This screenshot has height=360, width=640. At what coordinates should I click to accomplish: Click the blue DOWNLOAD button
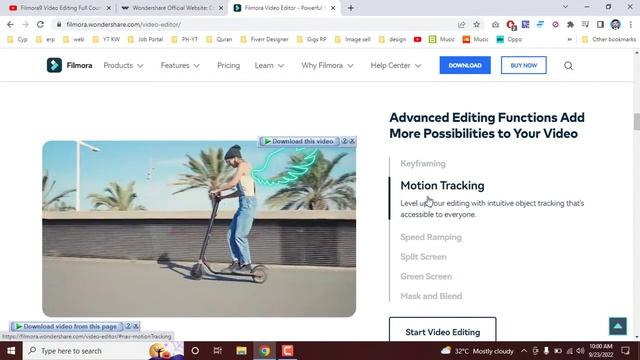[465, 65]
